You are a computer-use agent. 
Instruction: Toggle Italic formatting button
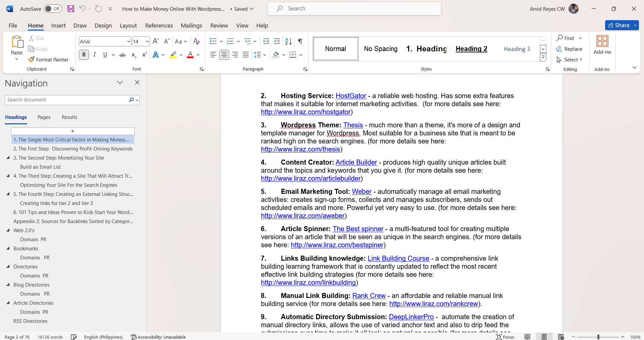tap(95, 55)
